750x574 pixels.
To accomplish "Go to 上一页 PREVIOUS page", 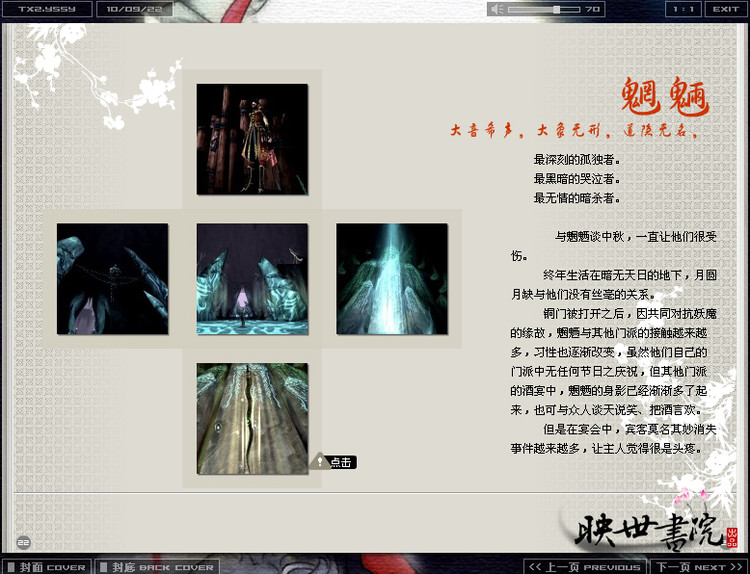I will 585,567.
